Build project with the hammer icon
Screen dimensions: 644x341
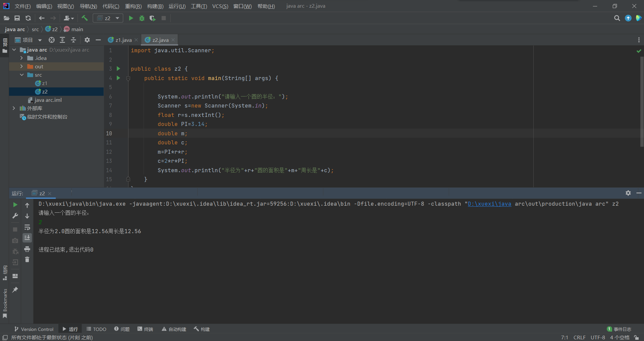tap(85, 18)
